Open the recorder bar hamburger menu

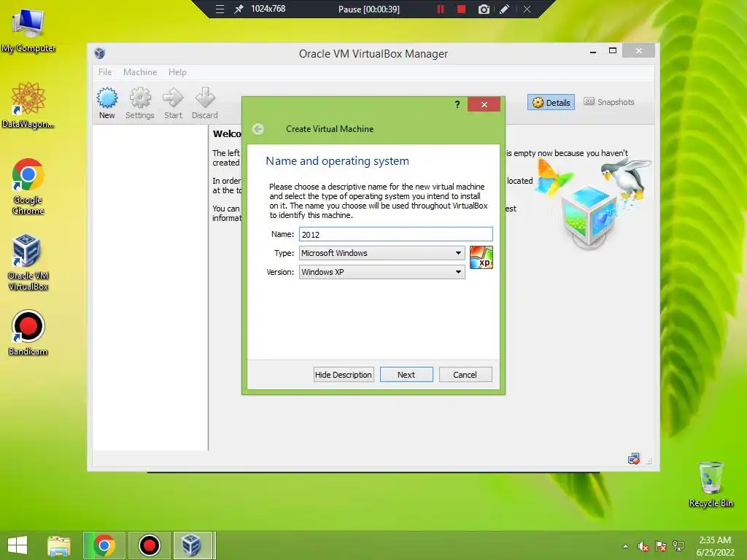click(x=220, y=9)
